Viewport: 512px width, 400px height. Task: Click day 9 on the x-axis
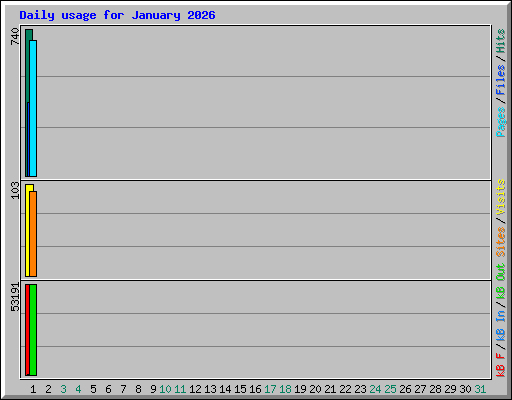click(153, 389)
